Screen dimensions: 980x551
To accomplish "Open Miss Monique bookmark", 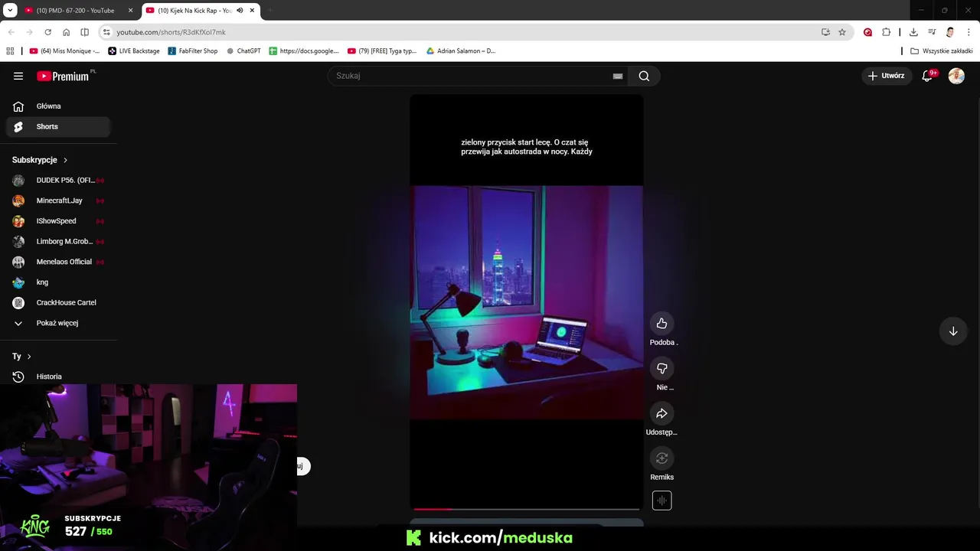I will point(64,51).
